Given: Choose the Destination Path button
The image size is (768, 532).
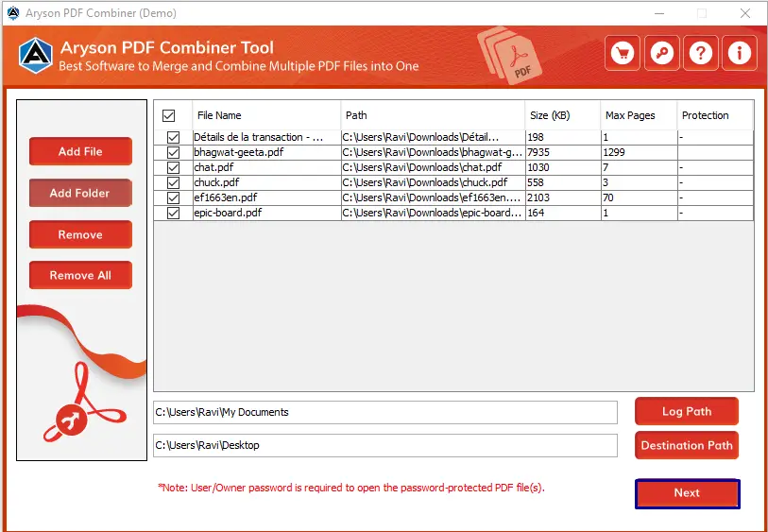Looking at the screenshot, I should point(686,445).
